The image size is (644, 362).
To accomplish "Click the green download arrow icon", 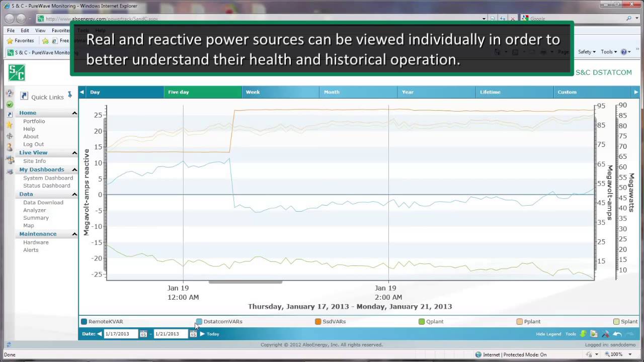I will (583, 334).
